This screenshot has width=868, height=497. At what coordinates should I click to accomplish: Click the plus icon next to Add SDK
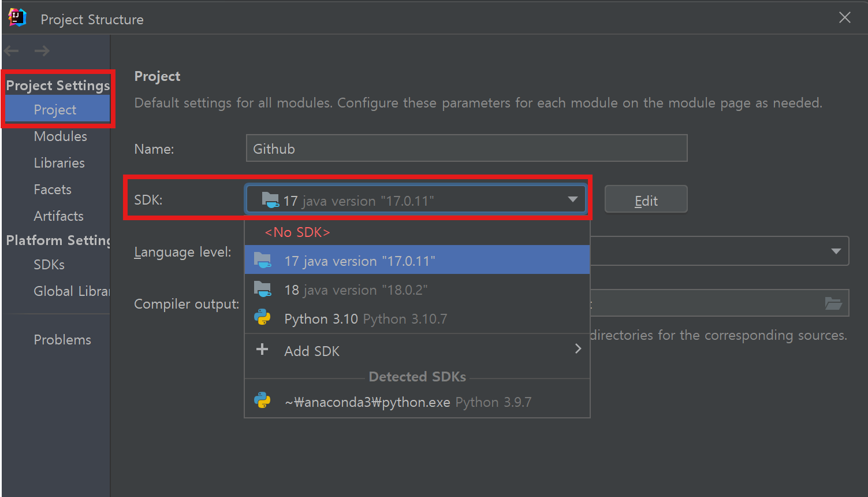pos(262,349)
